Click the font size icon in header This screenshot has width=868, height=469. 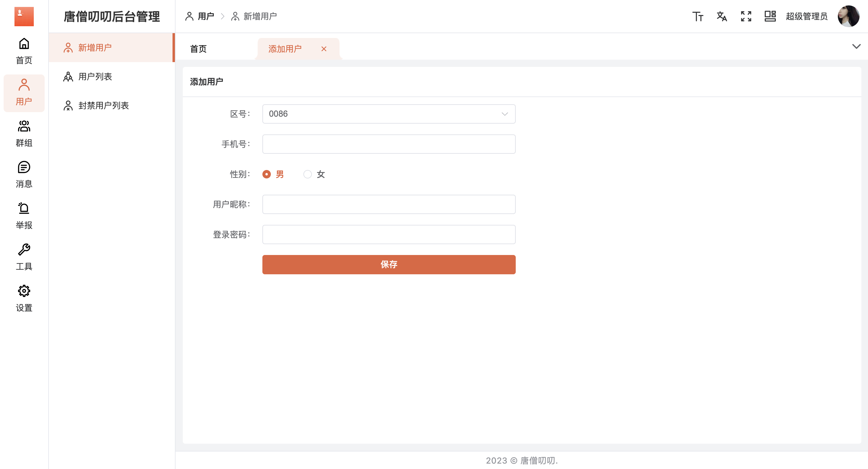pos(698,16)
